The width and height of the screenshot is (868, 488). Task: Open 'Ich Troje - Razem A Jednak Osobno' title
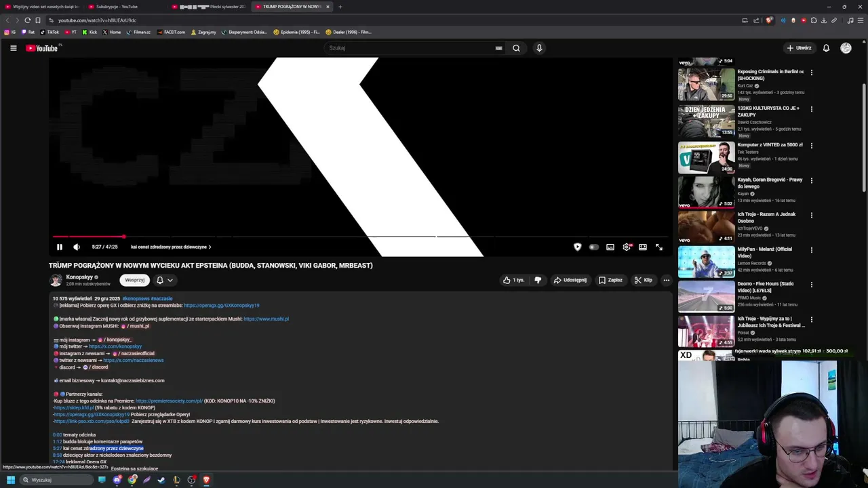coord(767,218)
